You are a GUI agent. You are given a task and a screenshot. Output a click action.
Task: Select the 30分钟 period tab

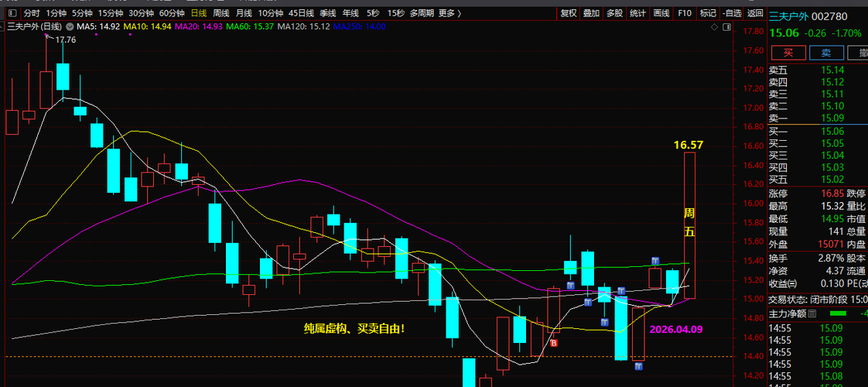[x=141, y=13]
